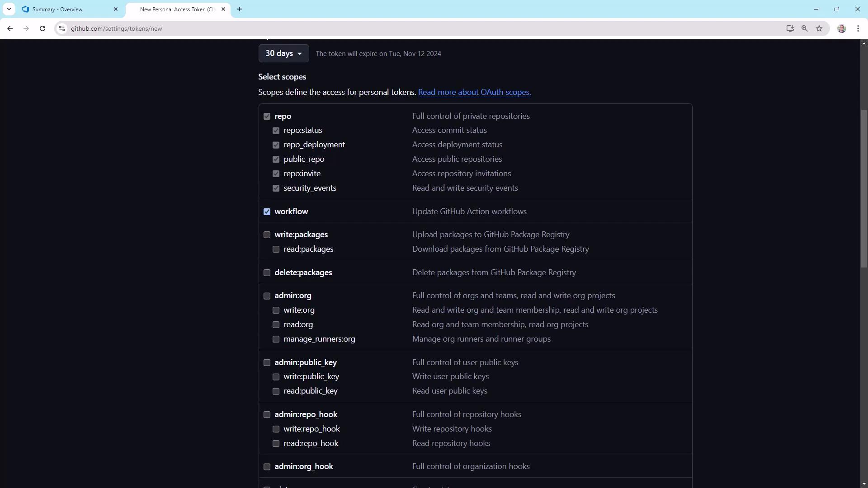Bookmark this page with star icon
The image size is (868, 488).
[x=819, y=28]
